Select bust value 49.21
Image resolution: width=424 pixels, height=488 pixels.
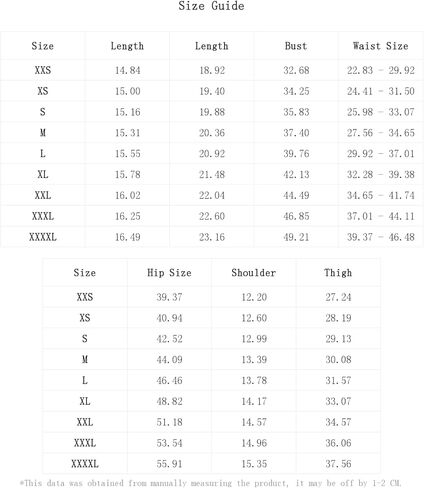[296, 237]
